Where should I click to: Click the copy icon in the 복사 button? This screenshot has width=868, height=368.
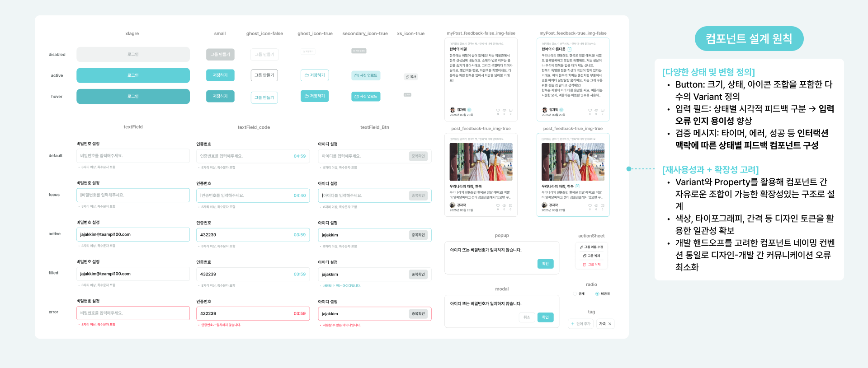click(x=407, y=77)
